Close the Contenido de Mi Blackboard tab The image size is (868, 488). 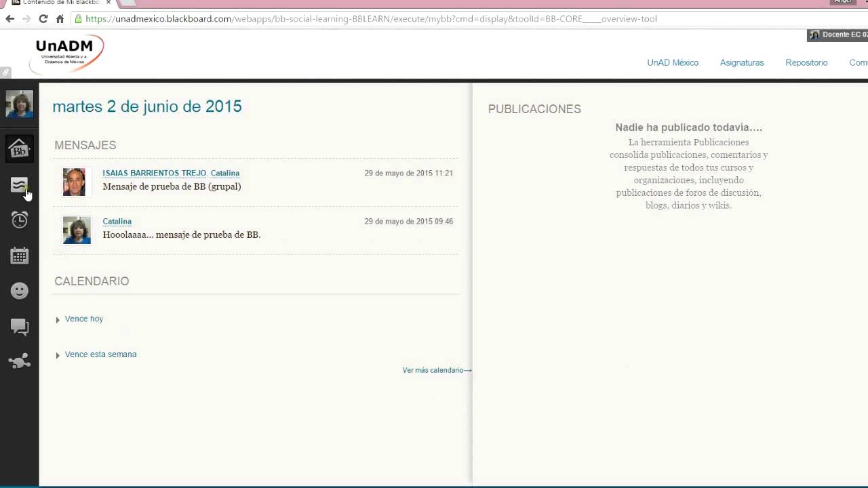tap(108, 3)
